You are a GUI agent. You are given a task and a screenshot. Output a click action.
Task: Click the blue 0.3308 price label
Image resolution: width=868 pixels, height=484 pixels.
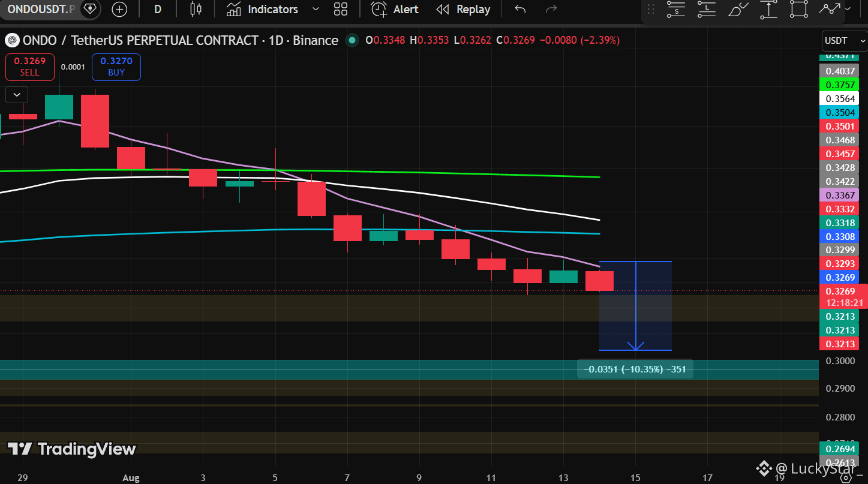[839, 236]
